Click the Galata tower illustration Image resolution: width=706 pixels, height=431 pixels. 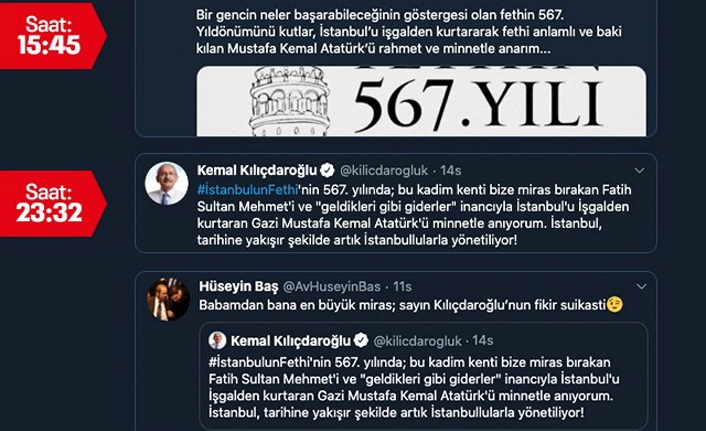coord(290,101)
